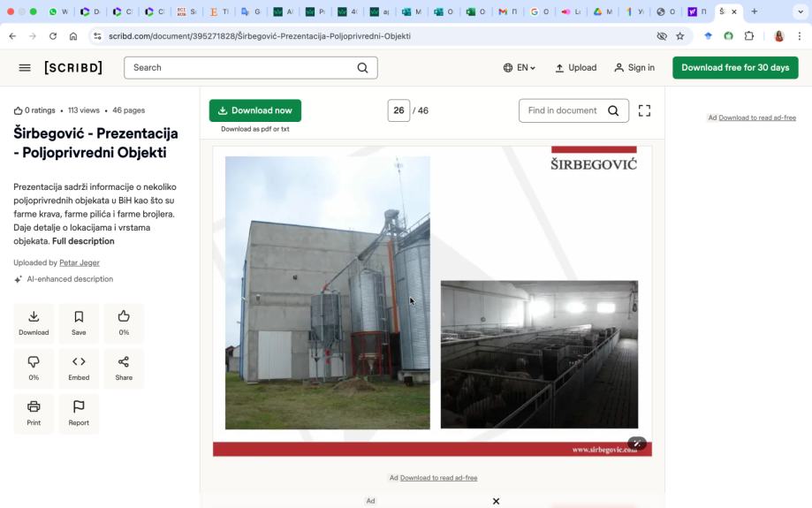This screenshot has width=812, height=508.
Task: Open a new browser tab
Action: pyautogui.click(x=754, y=11)
